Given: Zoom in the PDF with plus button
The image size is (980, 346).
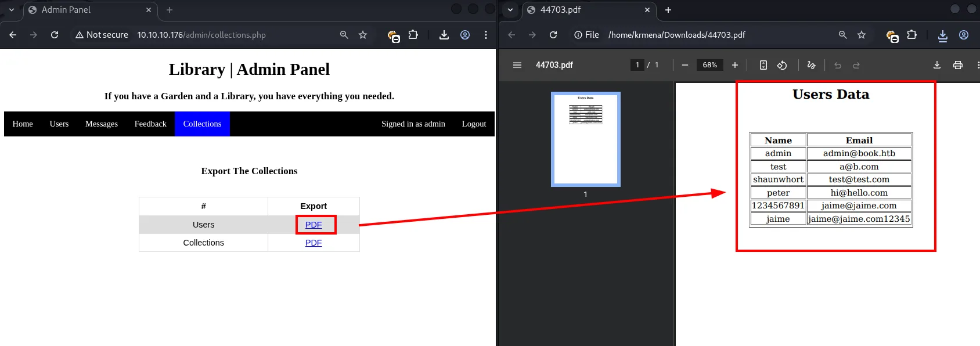Looking at the screenshot, I should (x=735, y=65).
